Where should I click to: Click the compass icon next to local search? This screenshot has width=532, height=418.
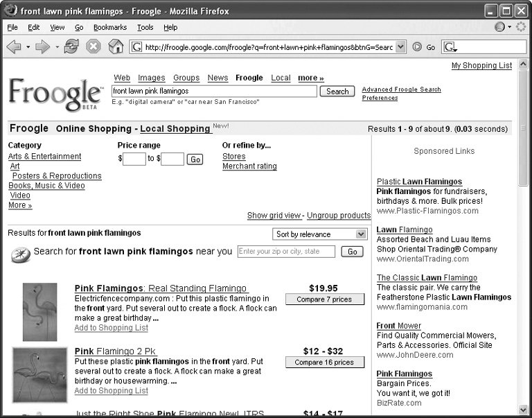click(x=20, y=254)
